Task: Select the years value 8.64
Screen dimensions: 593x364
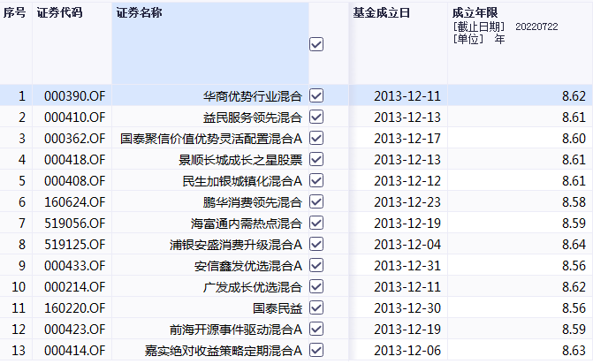Action: [574, 244]
